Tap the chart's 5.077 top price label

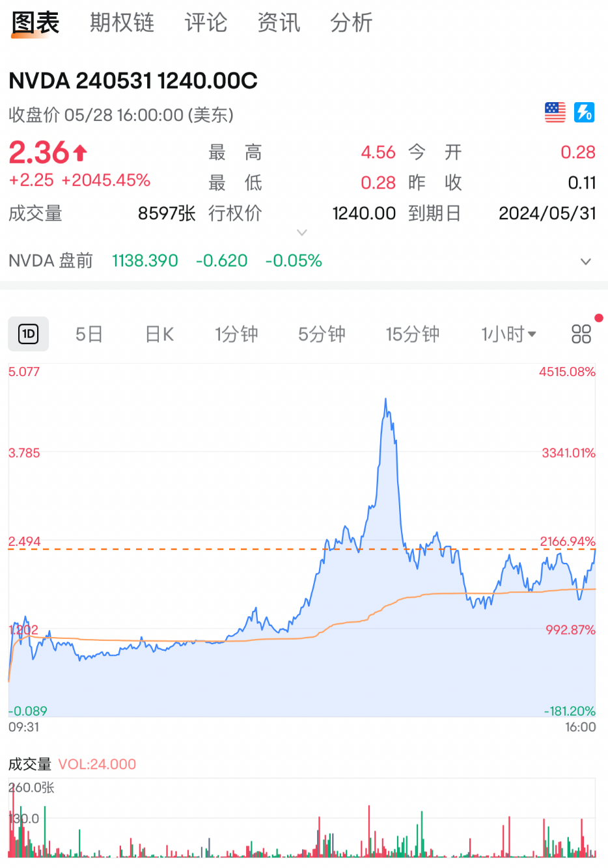click(x=24, y=372)
